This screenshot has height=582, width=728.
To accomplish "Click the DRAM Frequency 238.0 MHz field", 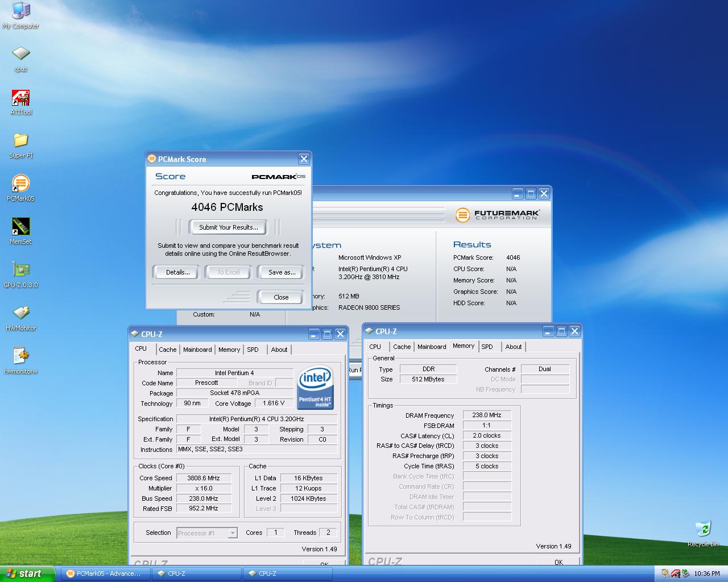I will 487,415.
